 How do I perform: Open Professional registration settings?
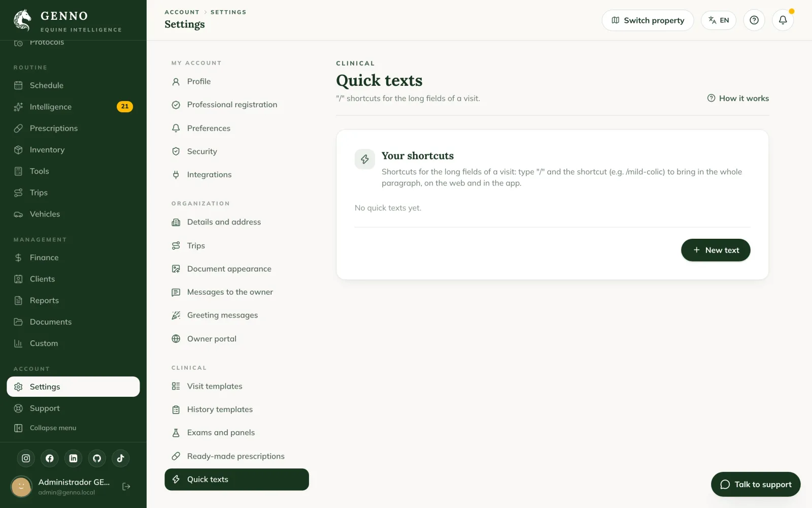tap(236, 105)
